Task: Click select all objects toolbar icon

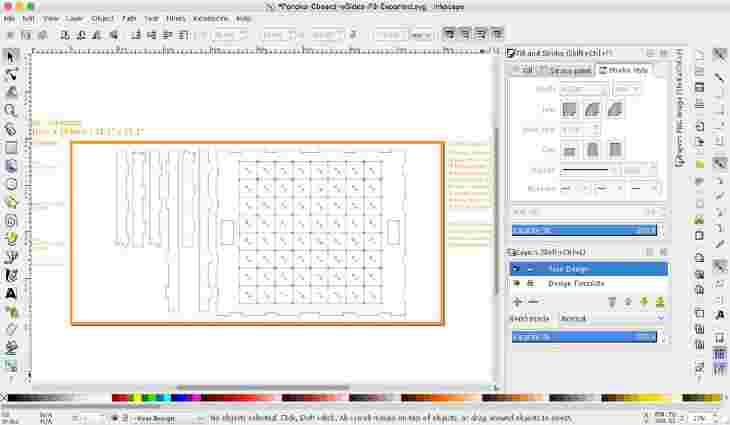Action: [x=10, y=35]
